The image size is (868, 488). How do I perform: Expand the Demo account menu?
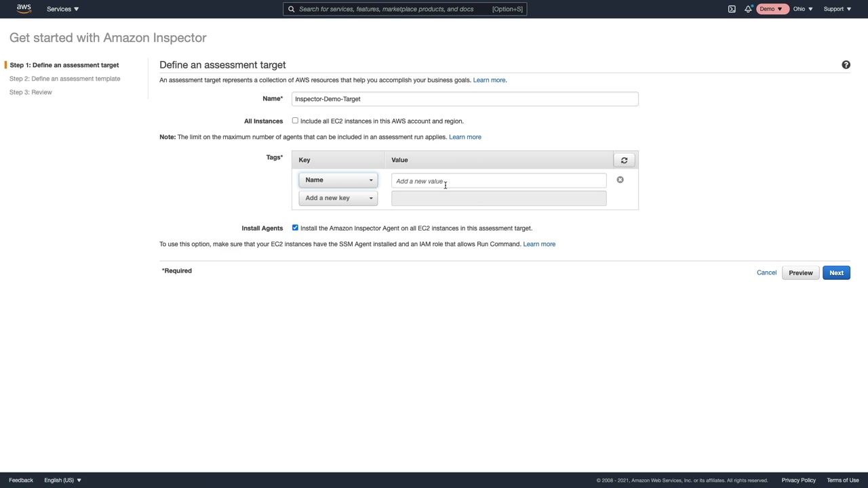770,9
